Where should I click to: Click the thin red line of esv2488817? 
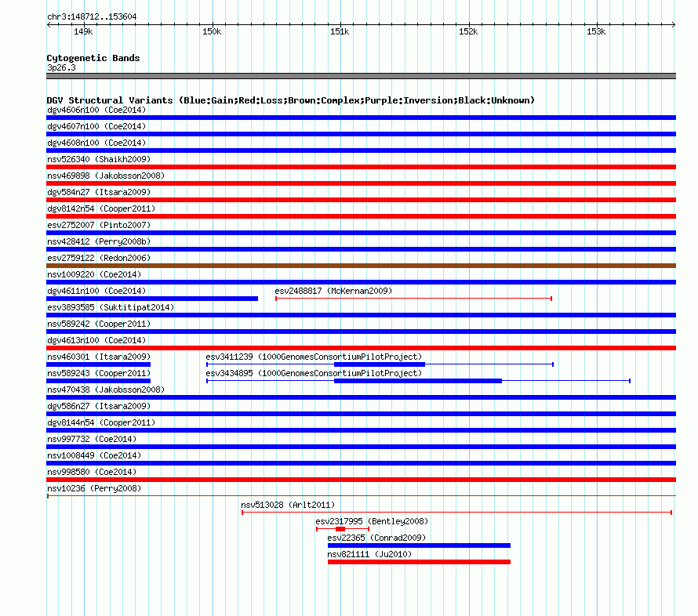(413, 299)
